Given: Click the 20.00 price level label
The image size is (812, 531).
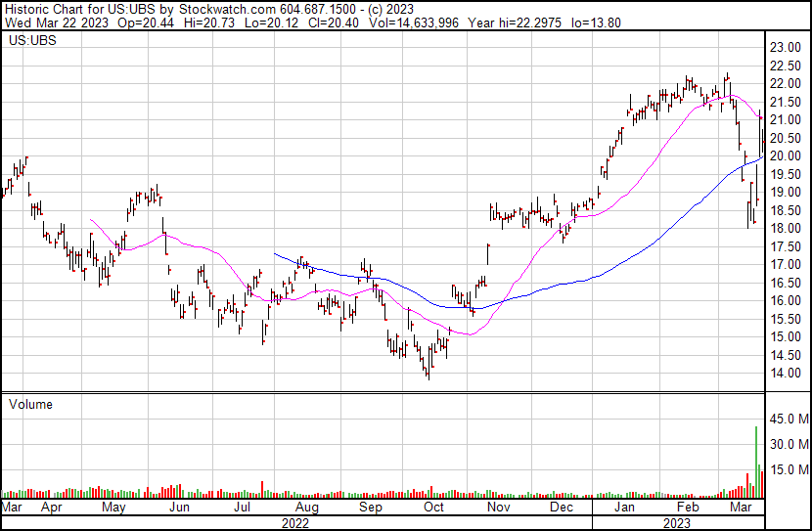Looking at the screenshot, I should click(785, 155).
